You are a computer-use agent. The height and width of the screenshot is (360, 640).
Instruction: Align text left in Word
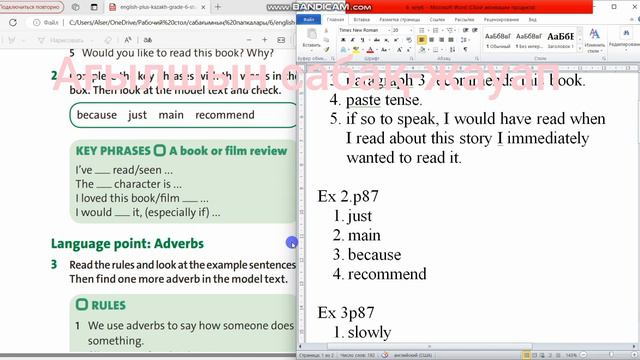point(422,40)
